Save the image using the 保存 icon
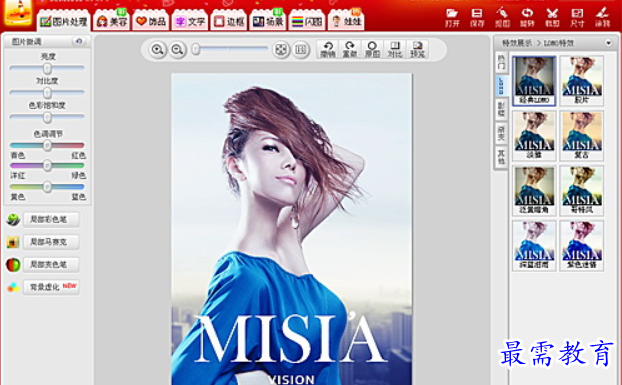622x385 pixels. coord(477,17)
